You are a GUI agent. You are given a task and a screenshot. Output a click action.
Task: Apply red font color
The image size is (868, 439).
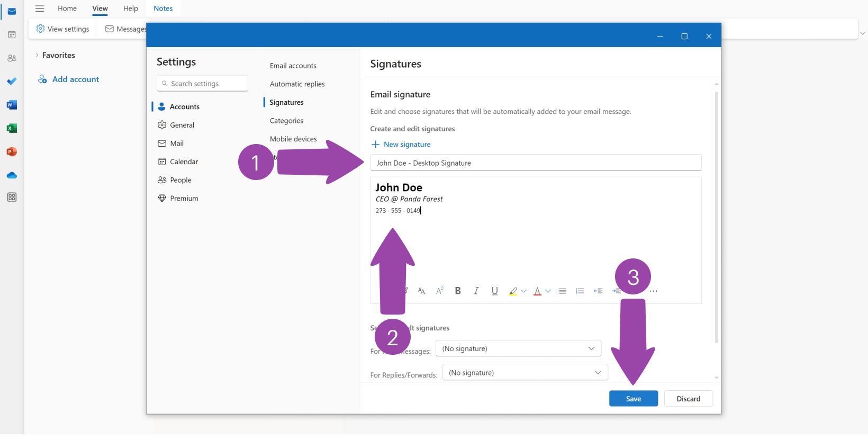coord(537,291)
